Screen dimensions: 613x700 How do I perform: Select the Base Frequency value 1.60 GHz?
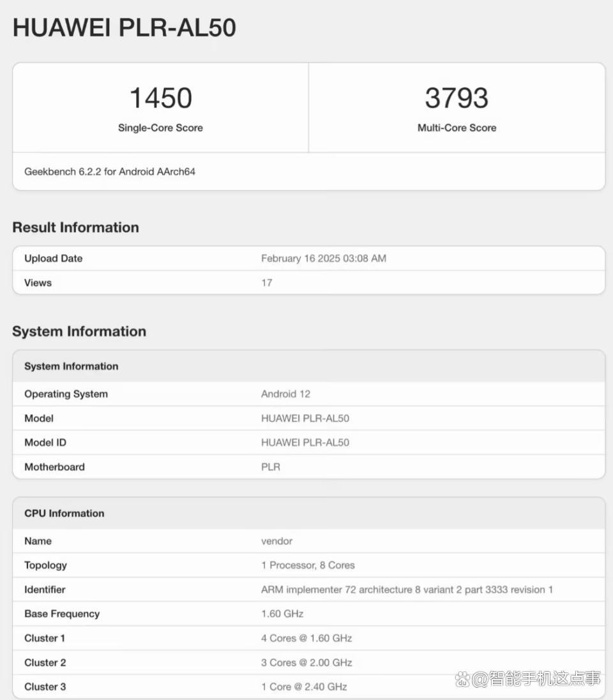click(x=282, y=614)
